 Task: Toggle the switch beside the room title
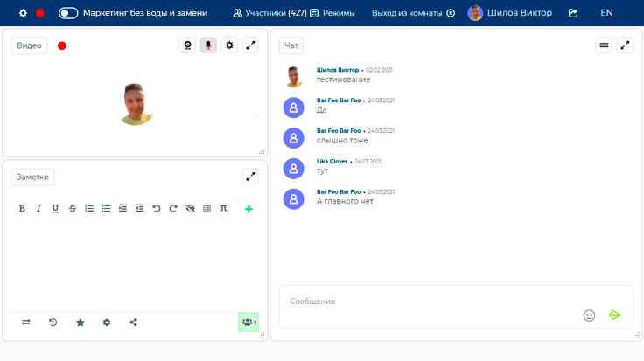pyautogui.click(x=68, y=13)
